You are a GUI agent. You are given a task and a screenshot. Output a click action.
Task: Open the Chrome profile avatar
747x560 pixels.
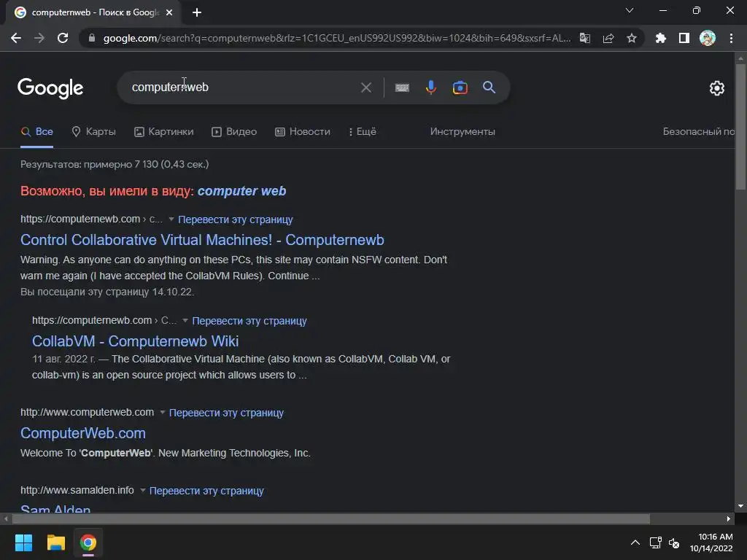(x=708, y=38)
